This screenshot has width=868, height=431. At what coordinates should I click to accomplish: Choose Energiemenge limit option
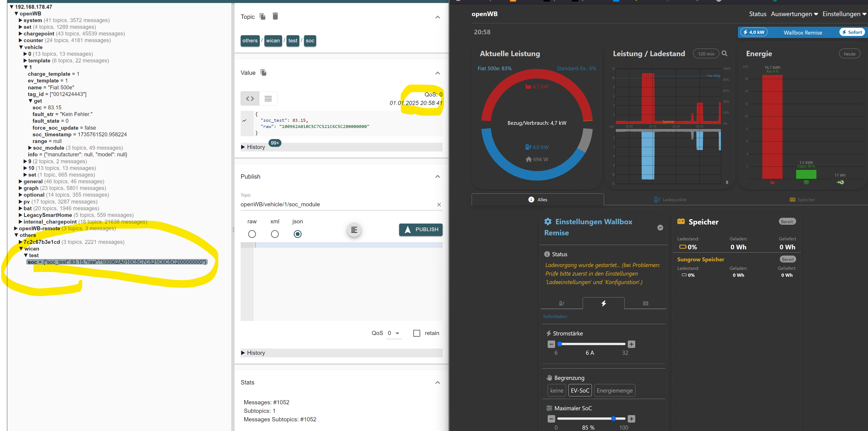tap(614, 390)
